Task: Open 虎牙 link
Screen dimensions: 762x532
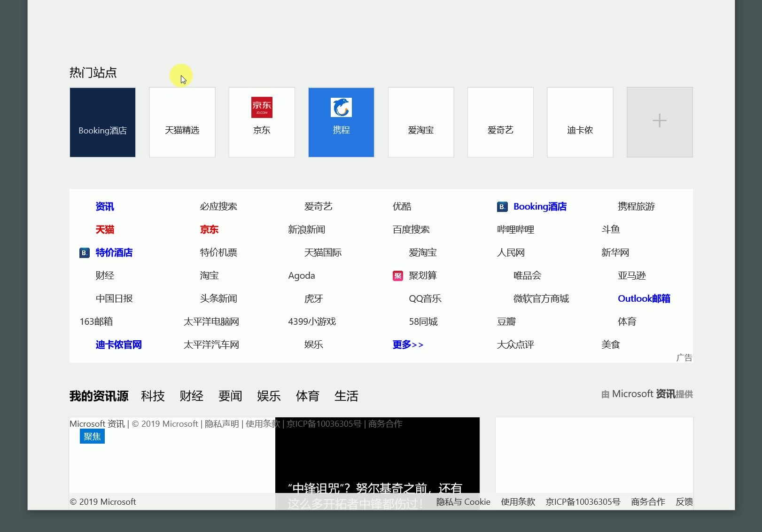Action: point(313,298)
